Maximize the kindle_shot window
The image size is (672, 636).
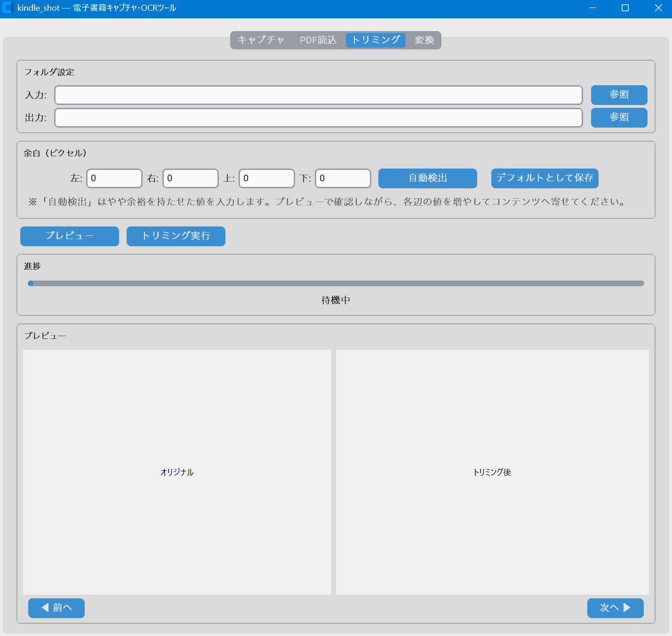tap(625, 8)
